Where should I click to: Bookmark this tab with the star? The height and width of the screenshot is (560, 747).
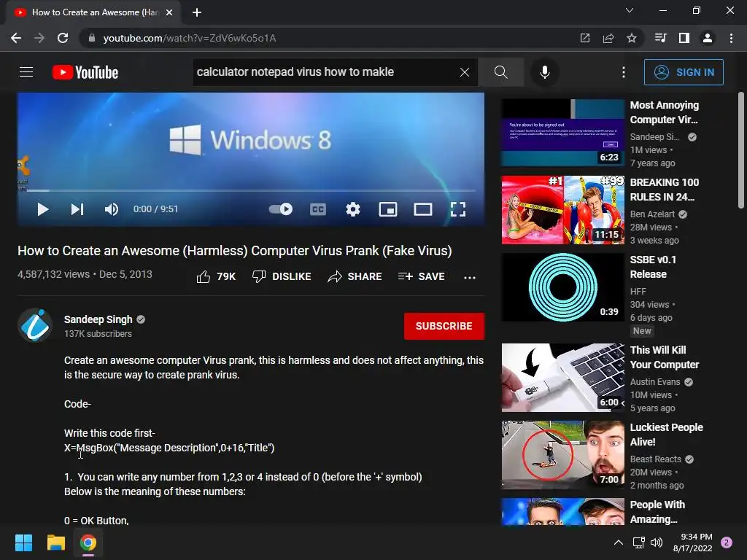[632, 38]
